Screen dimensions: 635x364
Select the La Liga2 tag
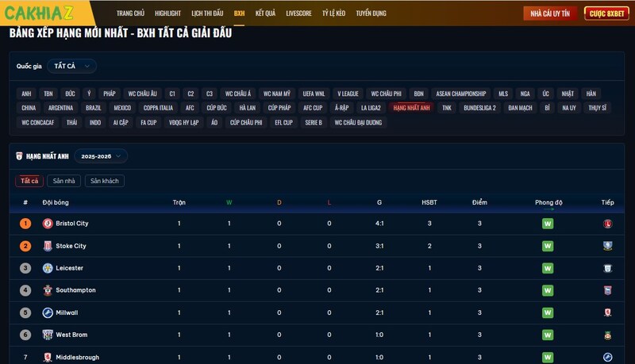click(x=371, y=108)
